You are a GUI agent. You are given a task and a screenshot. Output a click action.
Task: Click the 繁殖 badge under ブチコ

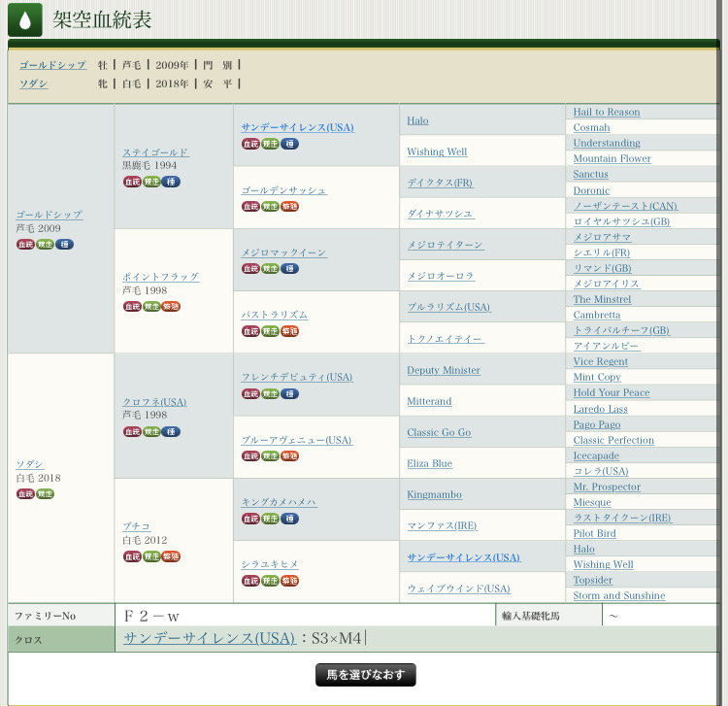(x=171, y=556)
